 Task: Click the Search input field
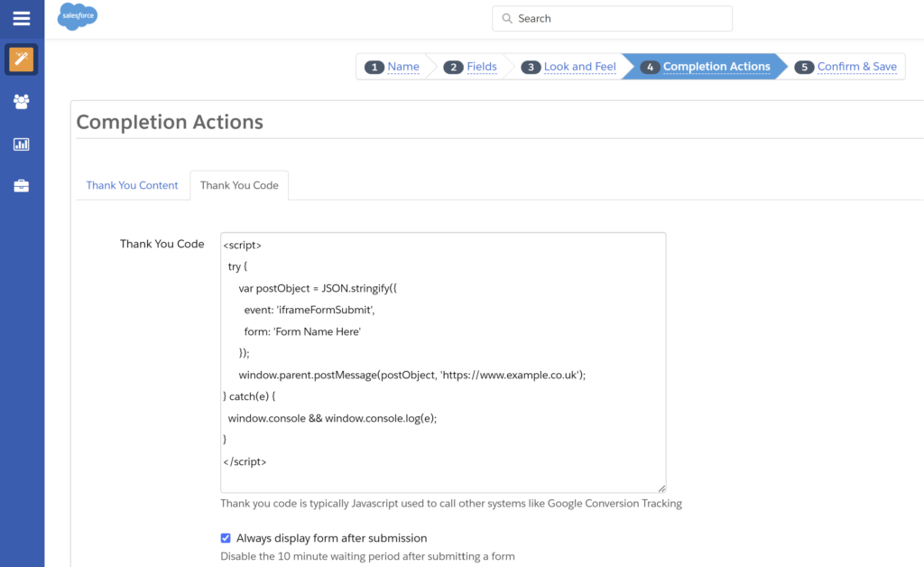coord(613,18)
